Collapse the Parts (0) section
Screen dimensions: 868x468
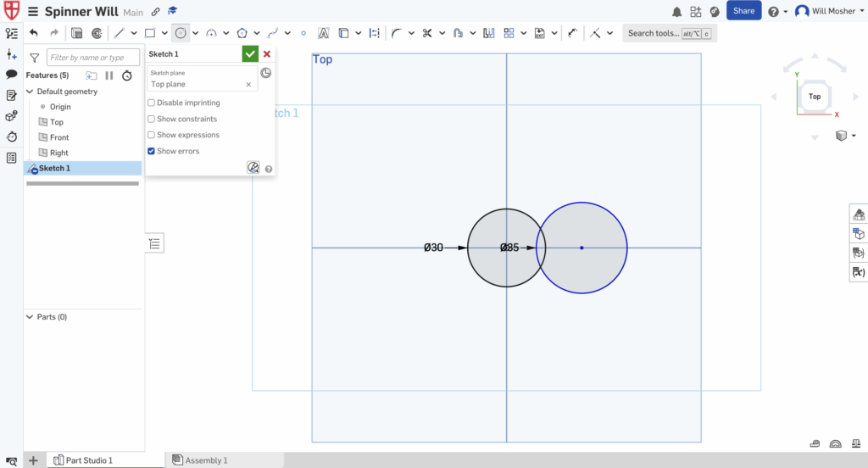coord(30,317)
